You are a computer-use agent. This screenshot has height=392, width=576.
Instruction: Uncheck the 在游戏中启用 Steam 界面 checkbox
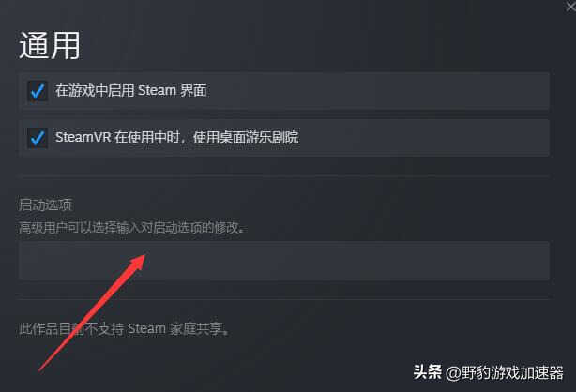pos(38,91)
